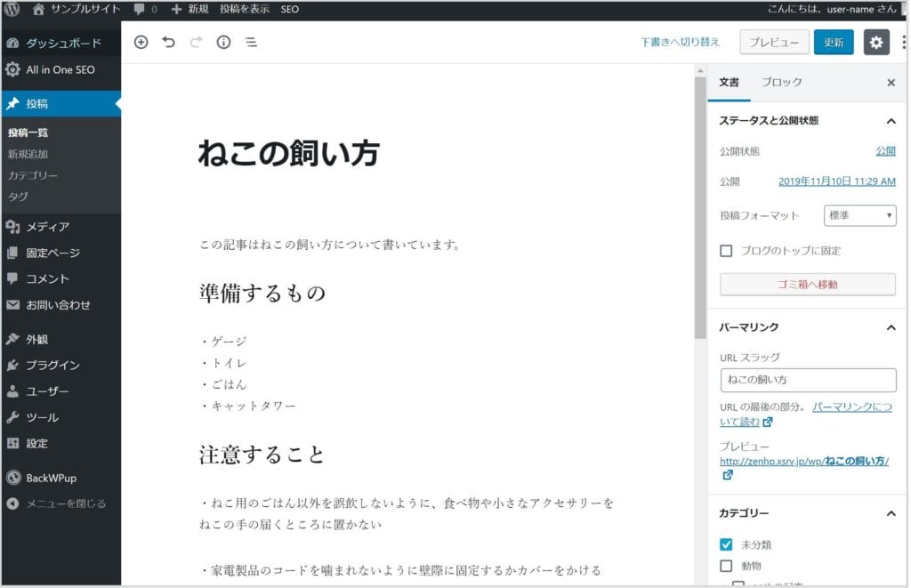Toggle the settings gear sidebar button
This screenshot has width=911, height=588.
tap(876, 42)
